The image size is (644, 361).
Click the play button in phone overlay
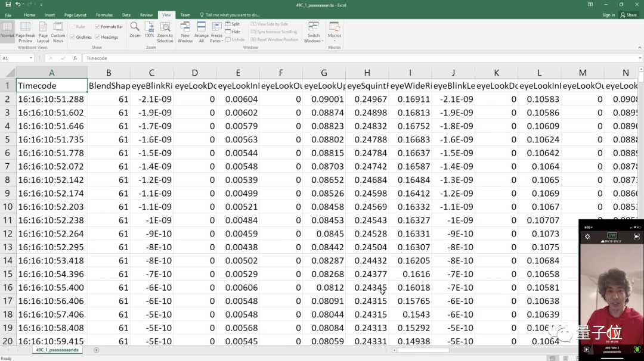[587, 349]
